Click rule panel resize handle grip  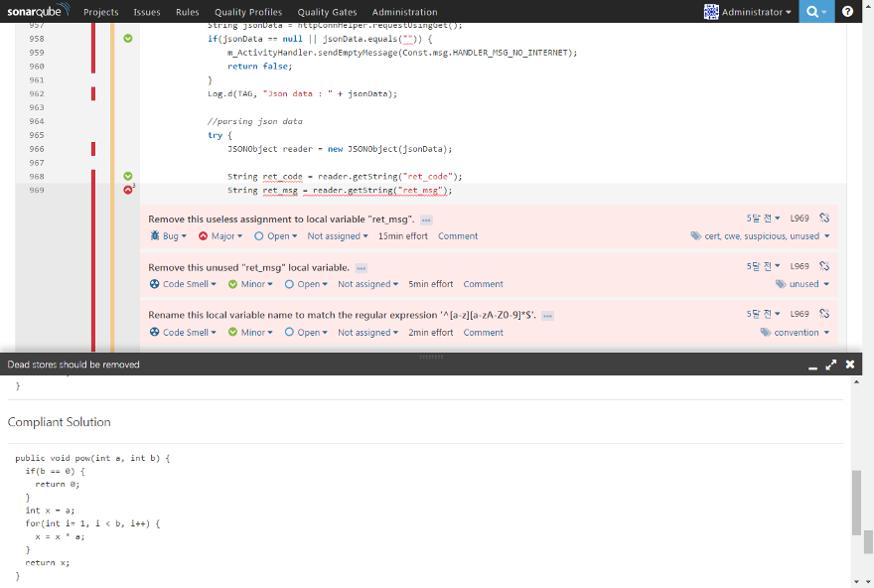[x=431, y=357]
